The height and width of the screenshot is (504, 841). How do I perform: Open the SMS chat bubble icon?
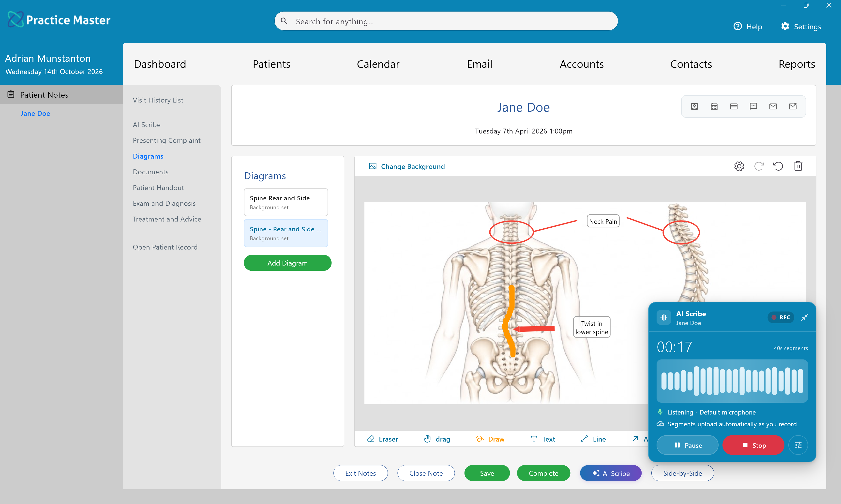point(753,107)
